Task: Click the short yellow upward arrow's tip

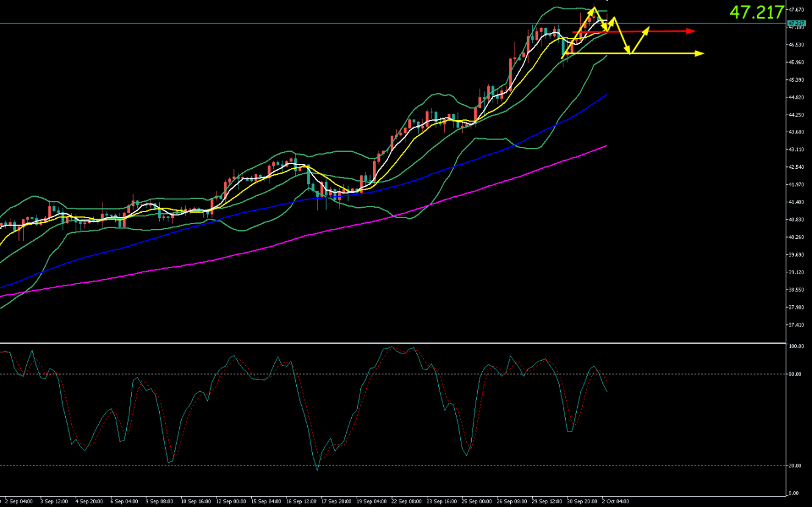Action: [x=647, y=29]
